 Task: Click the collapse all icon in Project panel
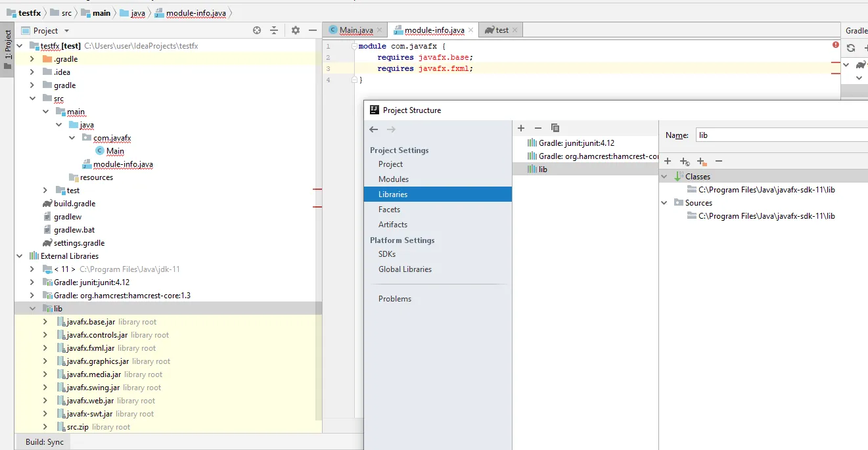(274, 30)
